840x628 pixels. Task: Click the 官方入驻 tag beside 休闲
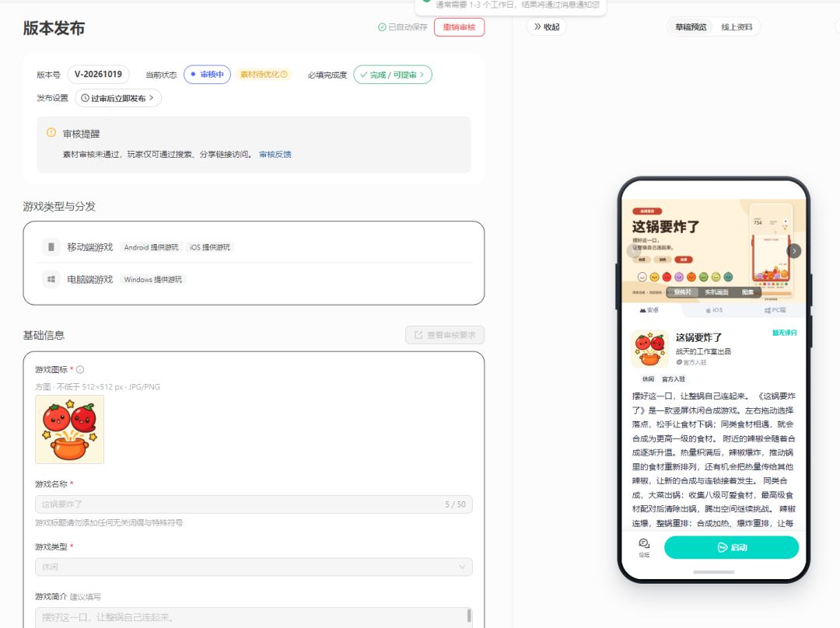(674, 379)
